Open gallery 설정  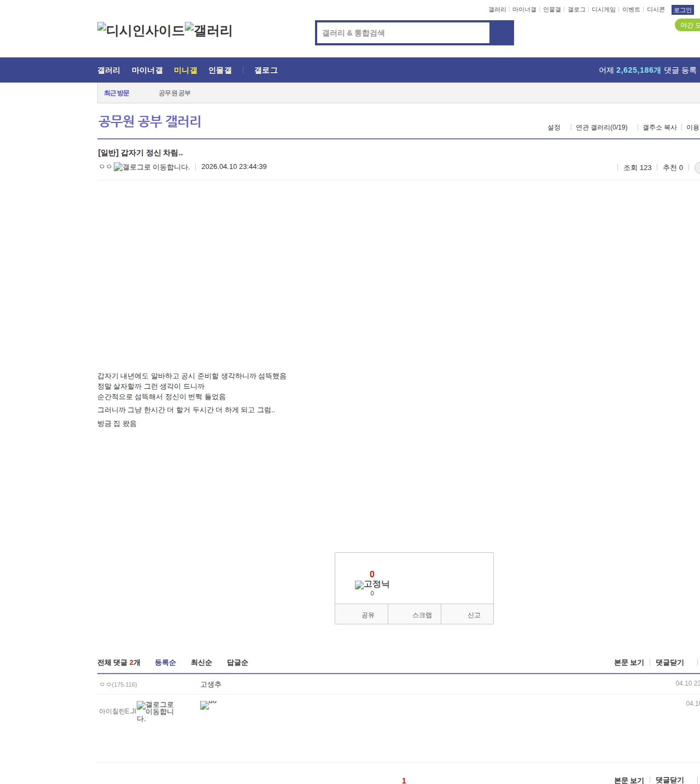coord(554,127)
